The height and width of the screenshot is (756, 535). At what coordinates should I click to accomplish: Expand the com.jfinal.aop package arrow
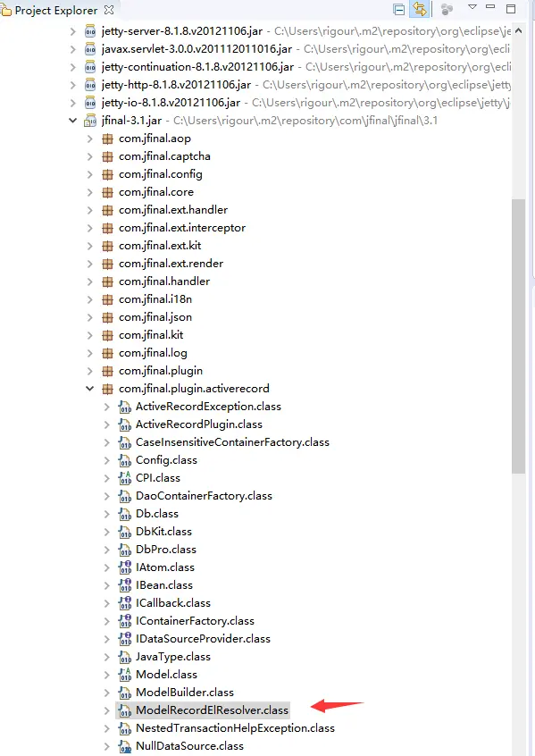click(x=89, y=139)
